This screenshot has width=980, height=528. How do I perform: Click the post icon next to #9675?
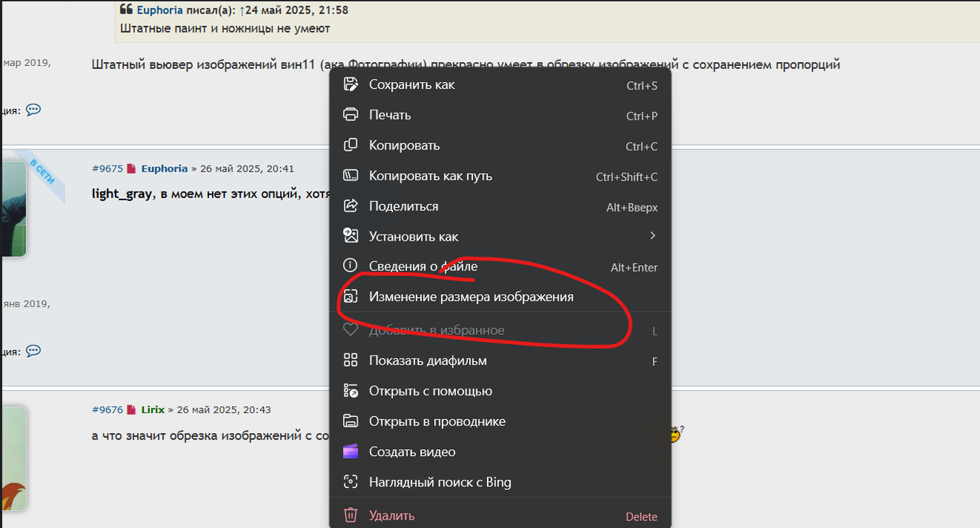pos(131,169)
